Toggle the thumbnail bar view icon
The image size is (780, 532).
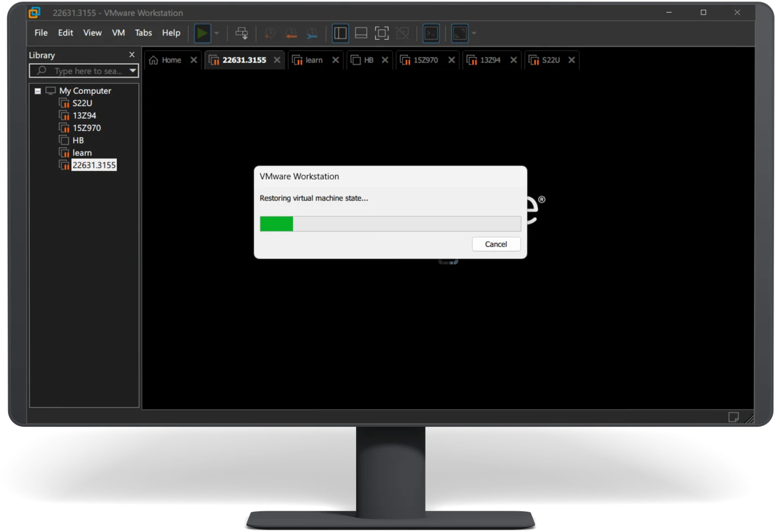coord(361,33)
